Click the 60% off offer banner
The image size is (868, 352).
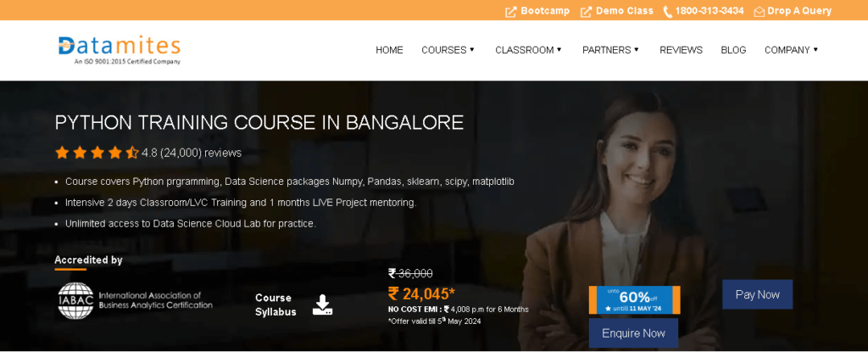coord(634,300)
